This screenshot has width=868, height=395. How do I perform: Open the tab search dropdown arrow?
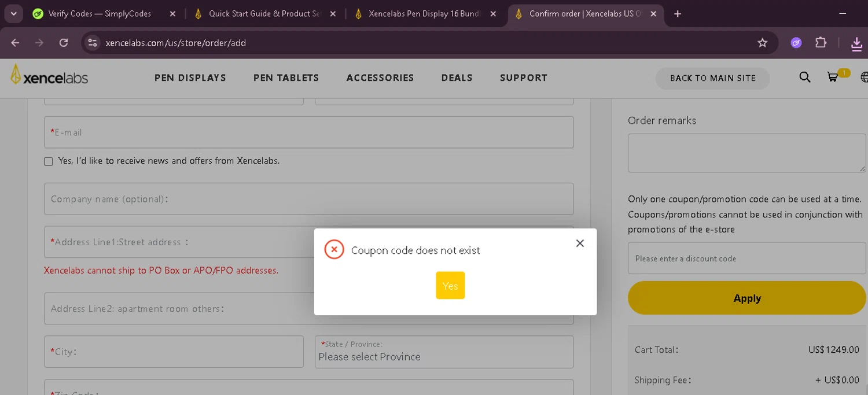[13, 14]
